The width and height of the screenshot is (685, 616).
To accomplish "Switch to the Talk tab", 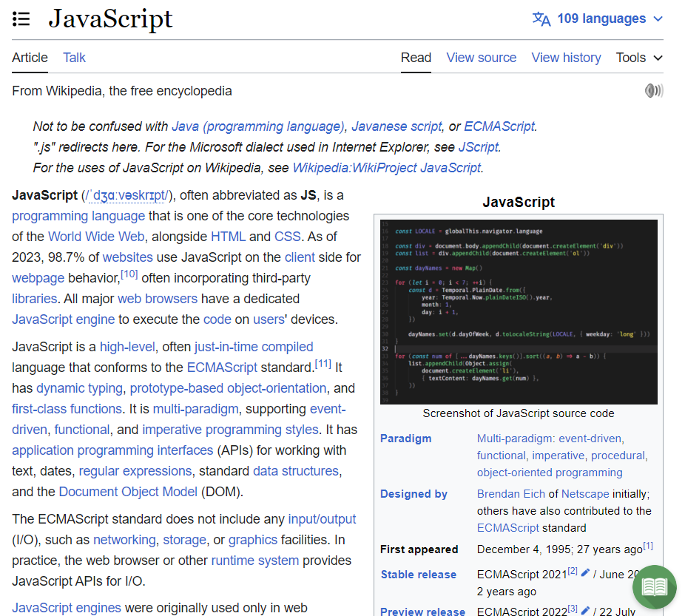I will pos(74,58).
